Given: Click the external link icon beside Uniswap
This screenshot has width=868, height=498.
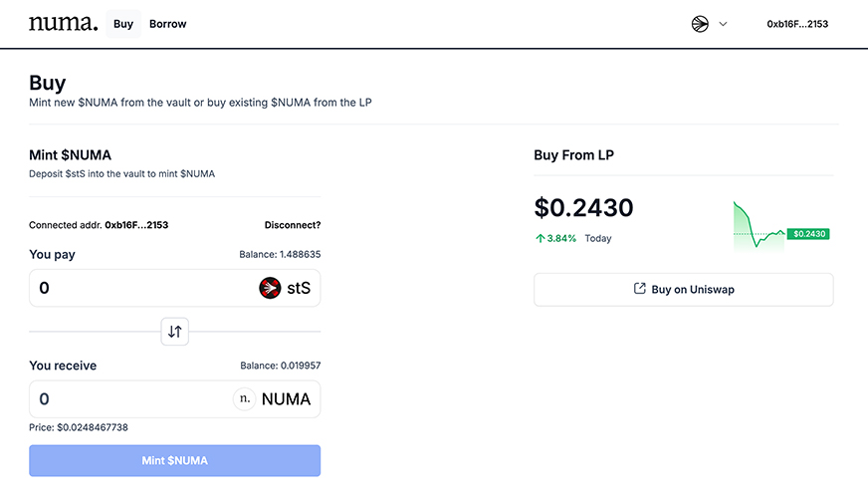Looking at the screenshot, I should coord(640,290).
